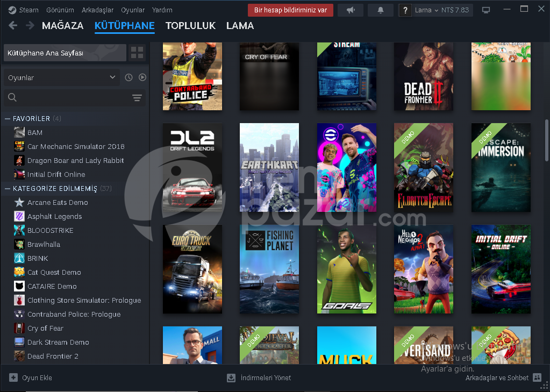Open the Steam menu

pyautogui.click(x=28, y=10)
